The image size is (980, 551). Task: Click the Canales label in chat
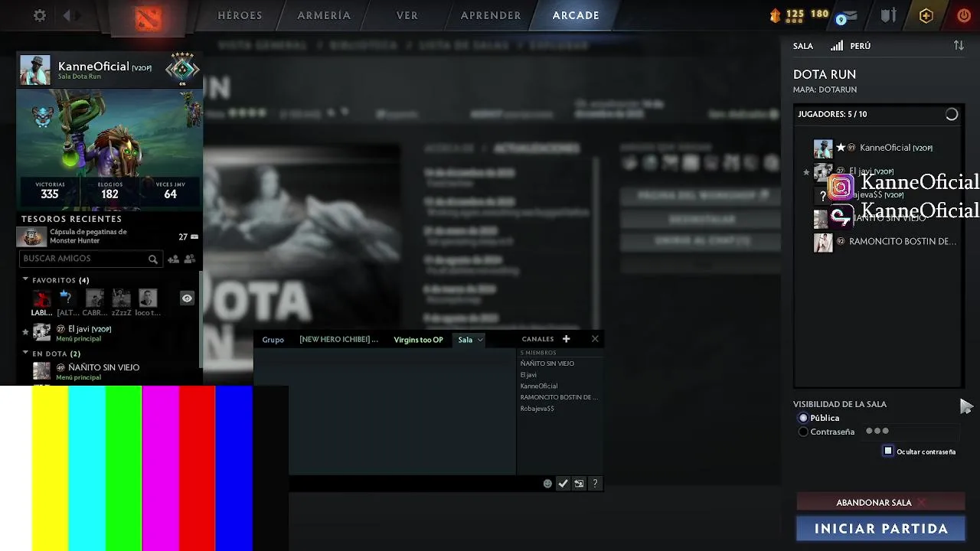[537, 339]
